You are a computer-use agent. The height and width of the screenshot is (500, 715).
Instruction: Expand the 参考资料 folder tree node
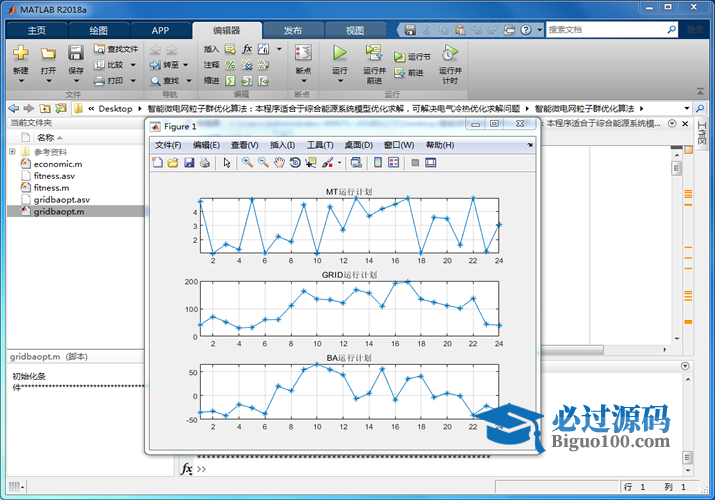coord(12,152)
